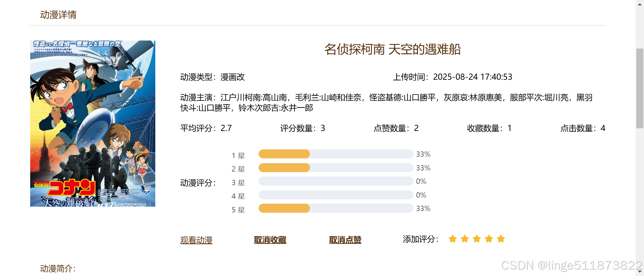644x276 pixels.
Task: Click the first rating star
Action: click(x=452, y=239)
